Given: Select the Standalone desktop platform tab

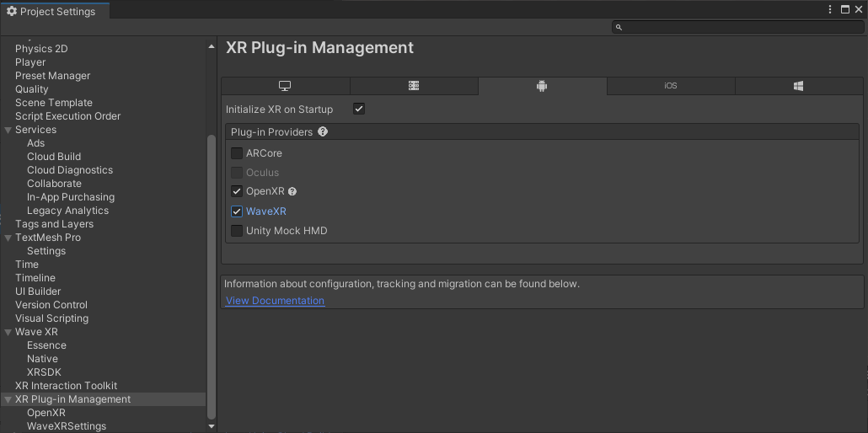Looking at the screenshot, I should click(285, 86).
